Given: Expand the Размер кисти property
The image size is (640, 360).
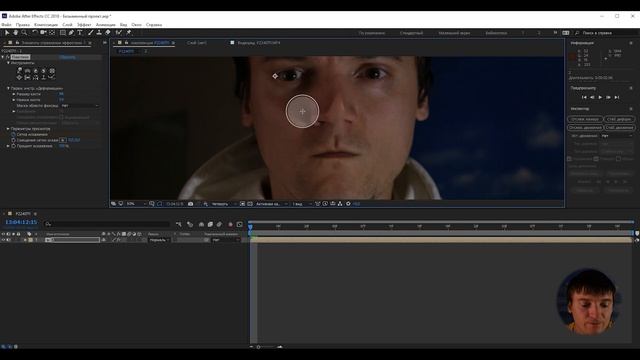Looking at the screenshot, I should point(14,94).
